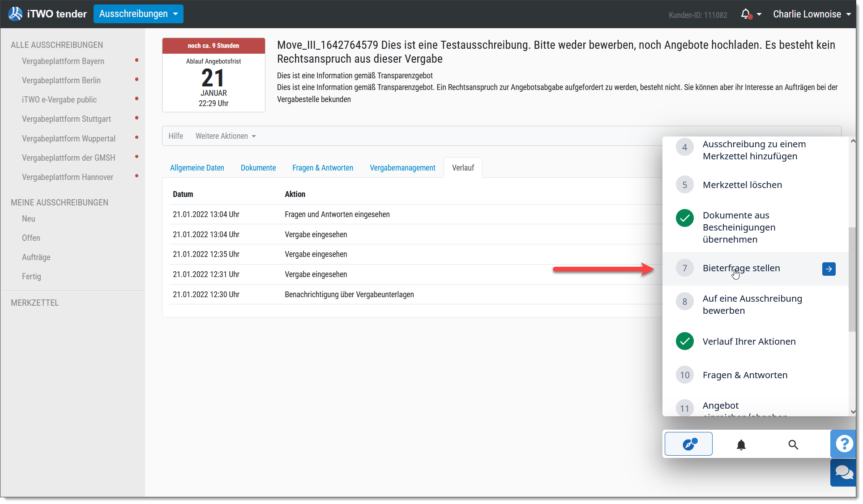Open Vergabeplattform Wuppertal in sidebar

click(68, 139)
